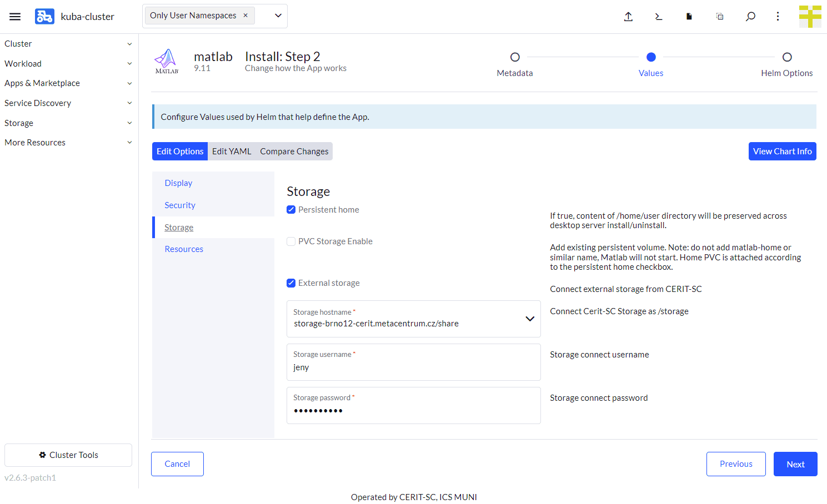Click inside the Storage username field
The width and height of the screenshot is (827, 504).
pyautogui.click(x=413, y=367)
